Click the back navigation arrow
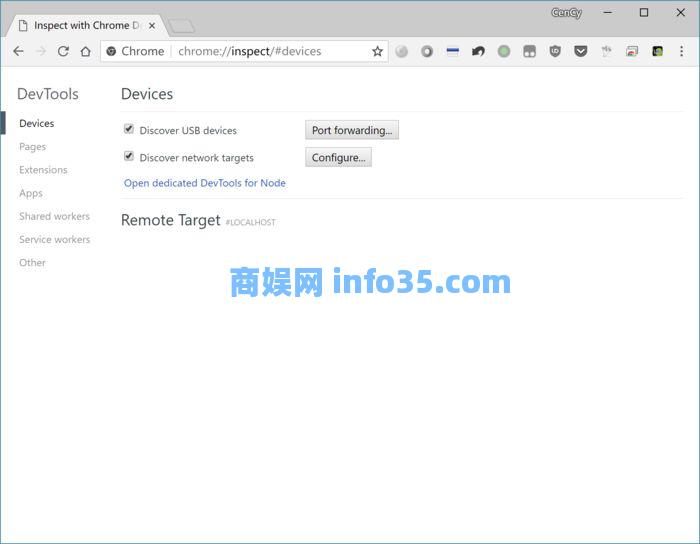700x544 pixels. click(x=18, y=51)
